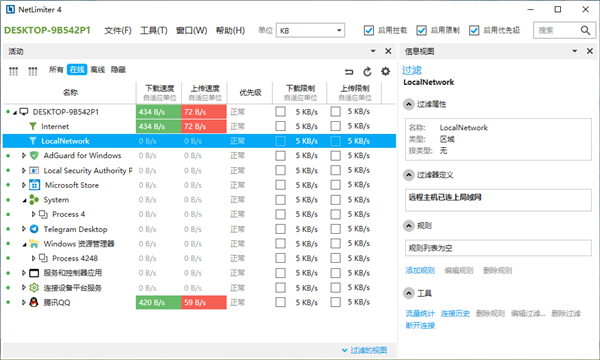Open the 连接历史 link
This screenshot has height=360, width=600.
click(455, 313)
